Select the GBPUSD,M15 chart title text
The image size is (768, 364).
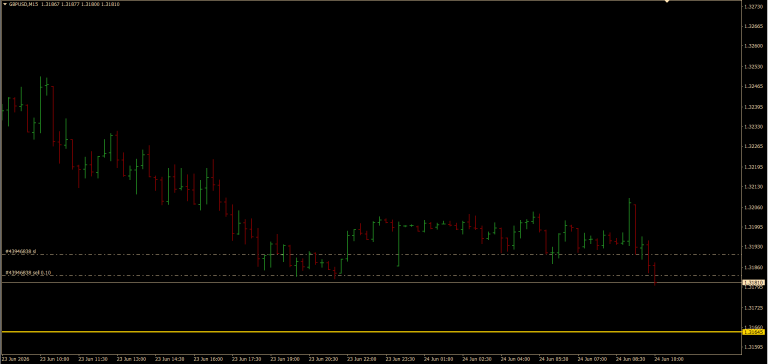24,4
